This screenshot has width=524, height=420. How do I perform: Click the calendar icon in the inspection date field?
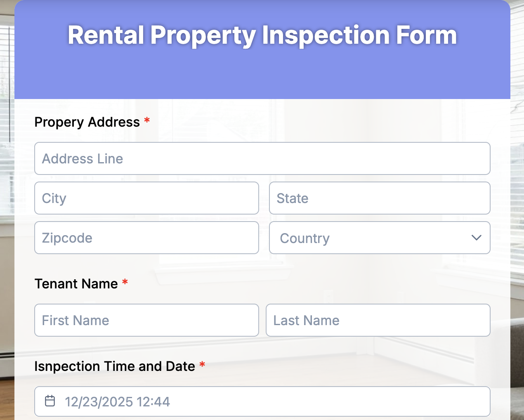click(50, 401)
